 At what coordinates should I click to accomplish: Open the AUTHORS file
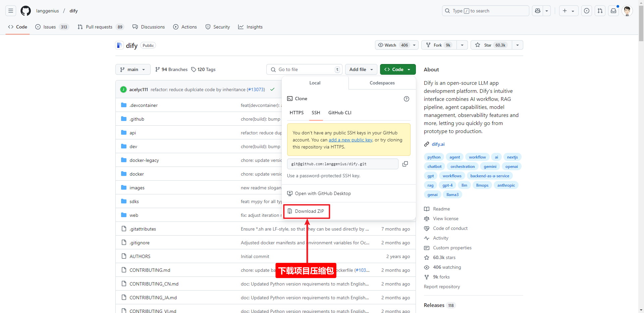[140, 256]
